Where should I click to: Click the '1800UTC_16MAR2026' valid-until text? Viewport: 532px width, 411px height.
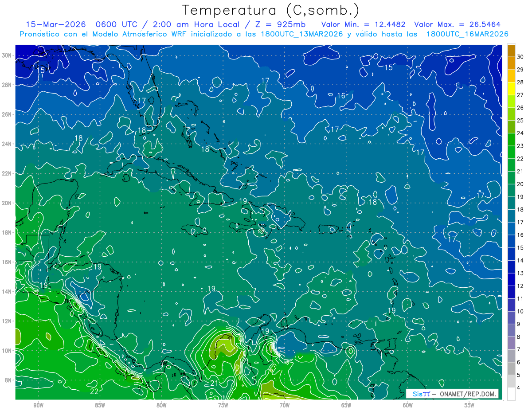tap(467, 34)
